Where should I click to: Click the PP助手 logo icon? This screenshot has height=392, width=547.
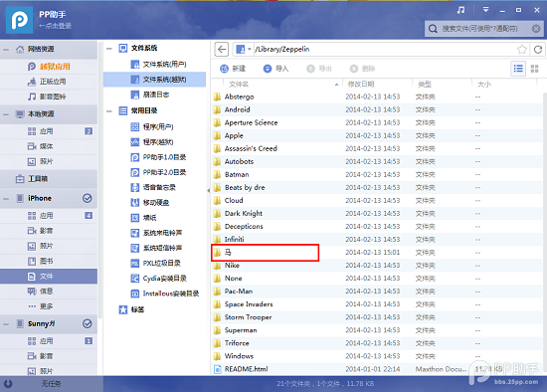point(20,20)
